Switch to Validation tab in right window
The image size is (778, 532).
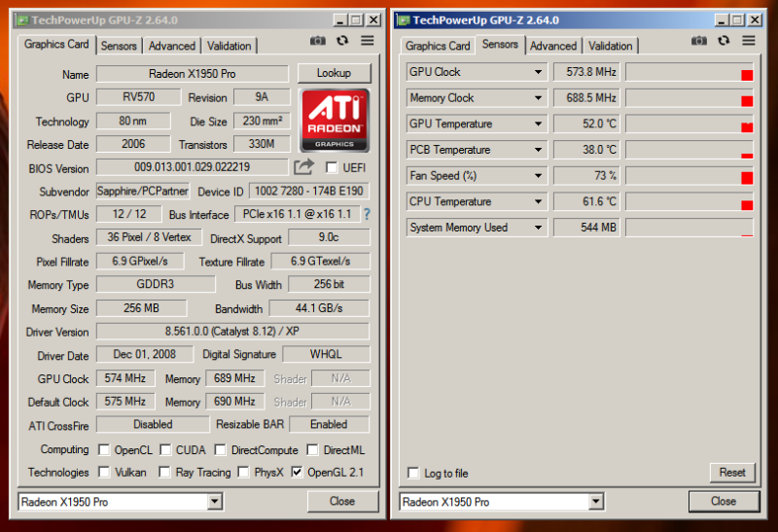pos(611,46)
